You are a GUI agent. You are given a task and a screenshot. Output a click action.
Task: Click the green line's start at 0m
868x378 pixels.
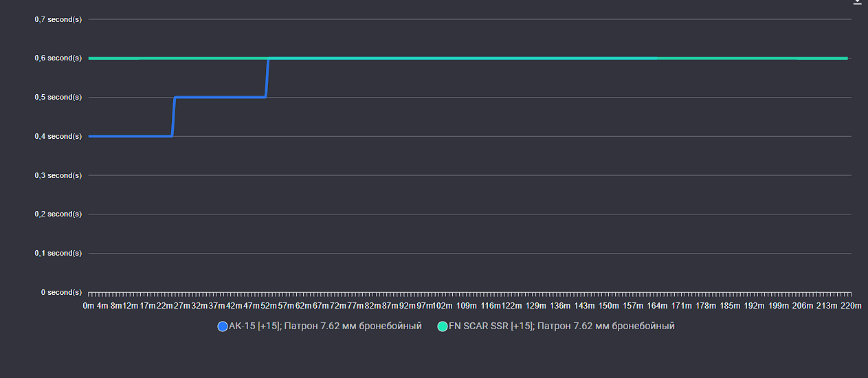click(x=90, y=58)
